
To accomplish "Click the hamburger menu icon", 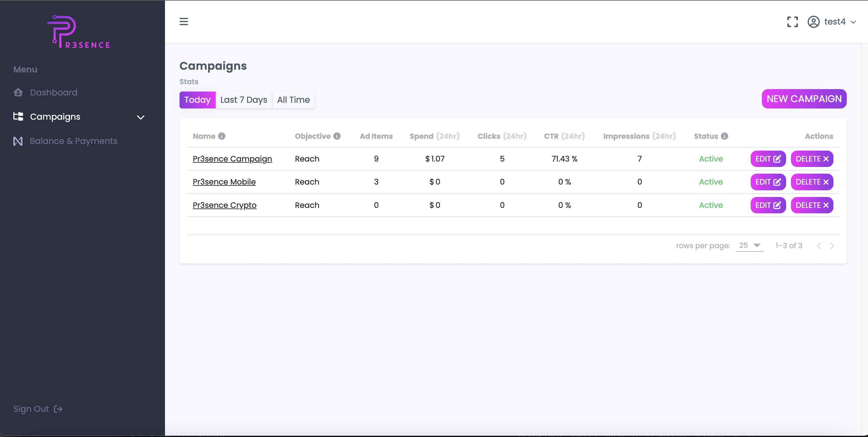I will click(x=184, y=22).
